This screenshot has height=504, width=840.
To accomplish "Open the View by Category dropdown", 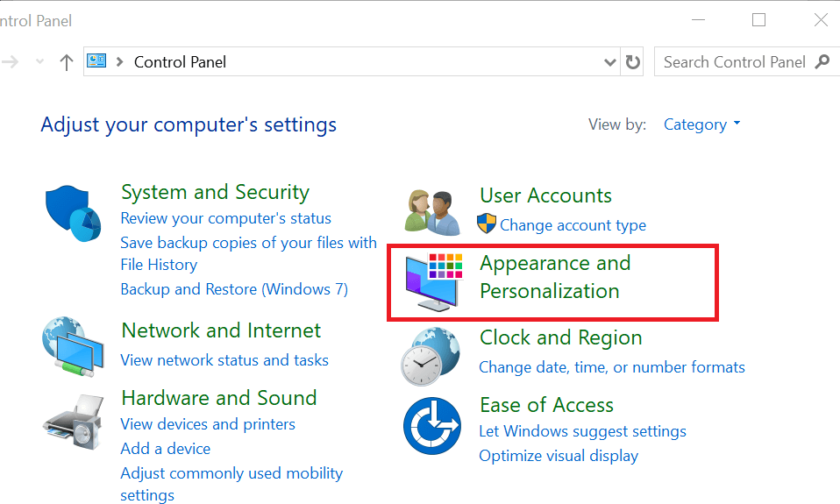I will point(701,124).
